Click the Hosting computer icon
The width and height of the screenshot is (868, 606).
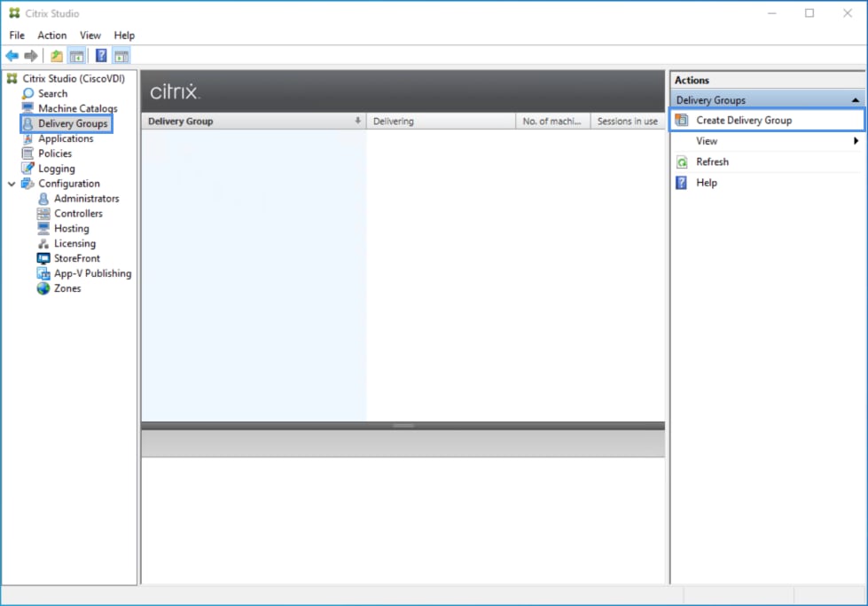coord(43,228)
